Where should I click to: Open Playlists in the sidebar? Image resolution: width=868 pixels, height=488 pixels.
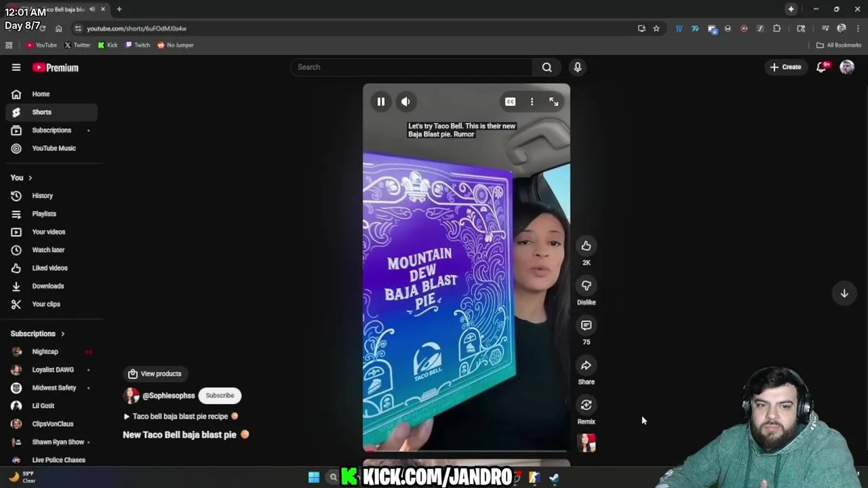(x=52, y=213)
